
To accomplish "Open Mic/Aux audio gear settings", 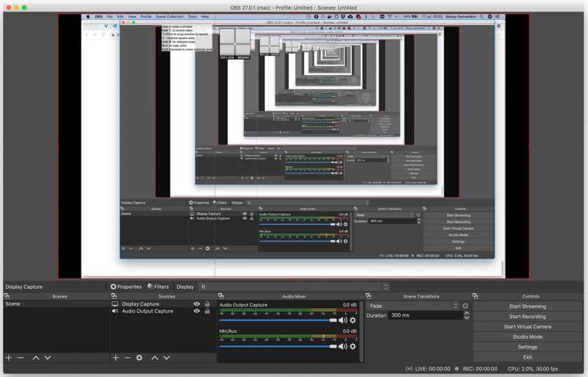I will [x=353, y=346].
